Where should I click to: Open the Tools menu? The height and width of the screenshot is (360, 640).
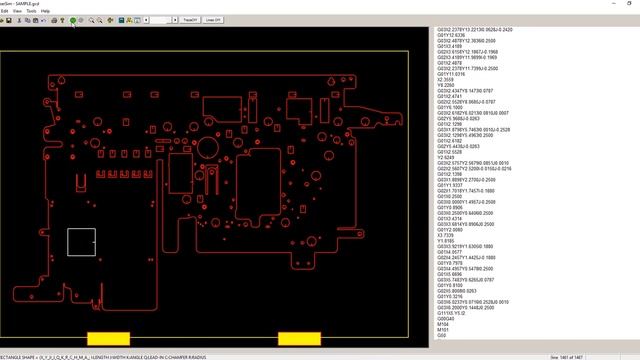tap(31, 11)
